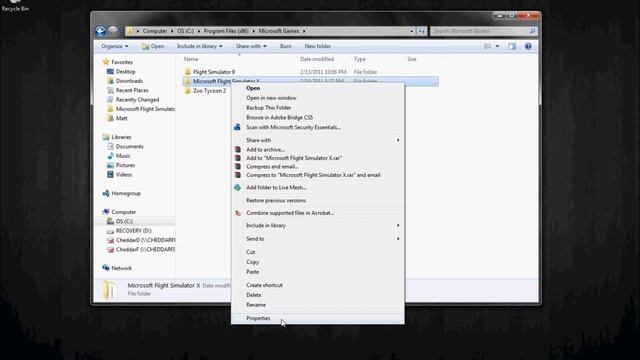Toggle the preview pane icon
This screenshot has height=360, width=640.
[512, 46]
